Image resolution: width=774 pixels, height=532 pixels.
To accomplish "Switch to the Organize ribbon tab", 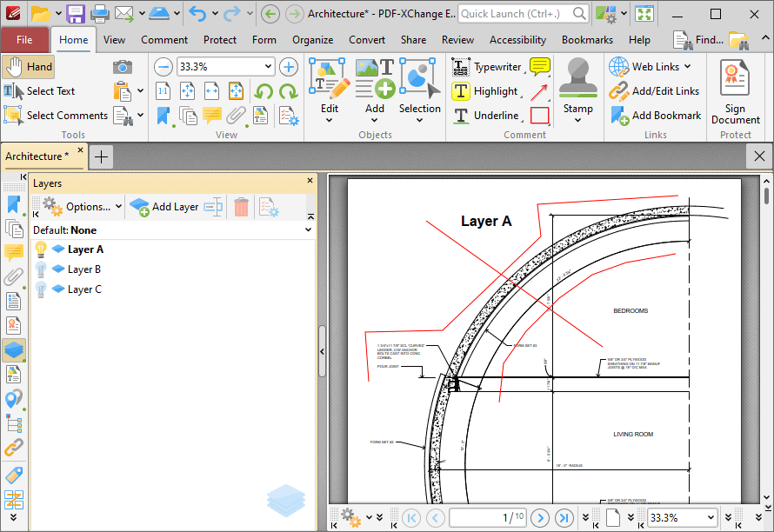I will click(312, 39).
